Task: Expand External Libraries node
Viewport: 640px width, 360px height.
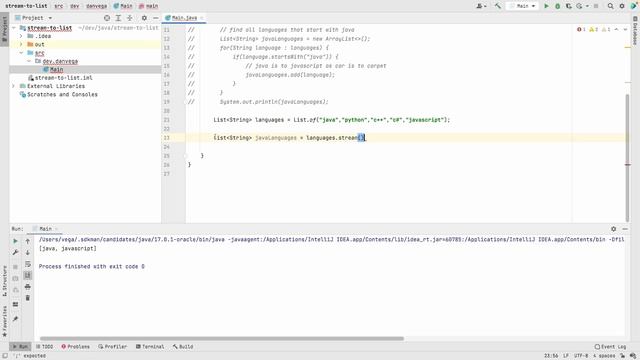Action: point(14,86)
